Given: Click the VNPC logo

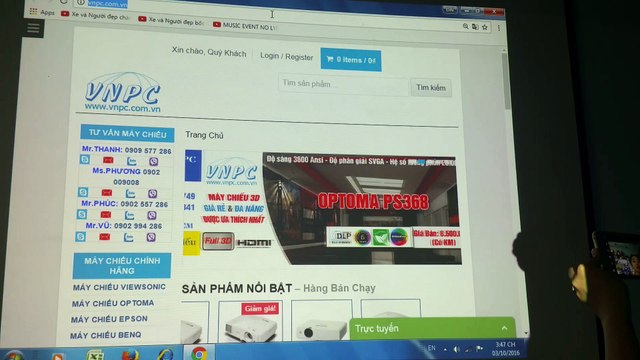Looking at the screenshot, I should [122, 93].
